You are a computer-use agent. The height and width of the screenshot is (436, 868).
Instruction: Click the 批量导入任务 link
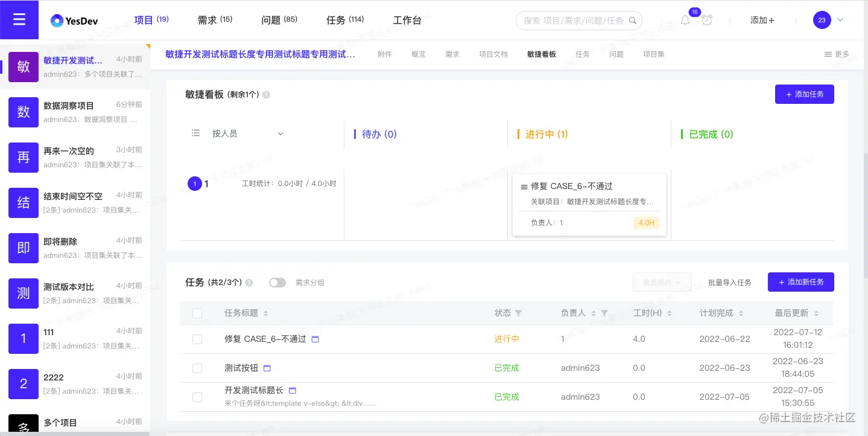[729, 282]
